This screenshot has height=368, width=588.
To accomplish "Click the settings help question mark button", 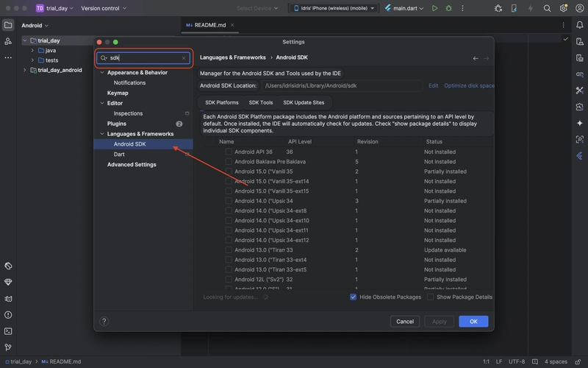I will (104, 321).
